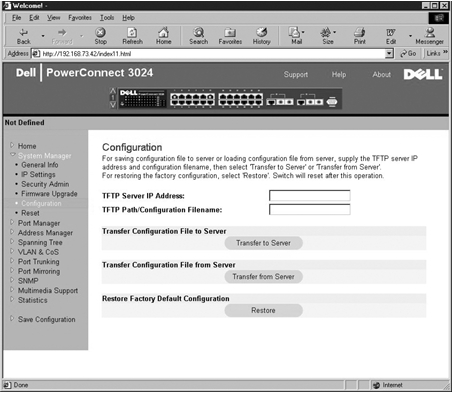The width and height of the screenshot is (462, 402).
Task: Click the Support link in header
Action: coord(296,75)
